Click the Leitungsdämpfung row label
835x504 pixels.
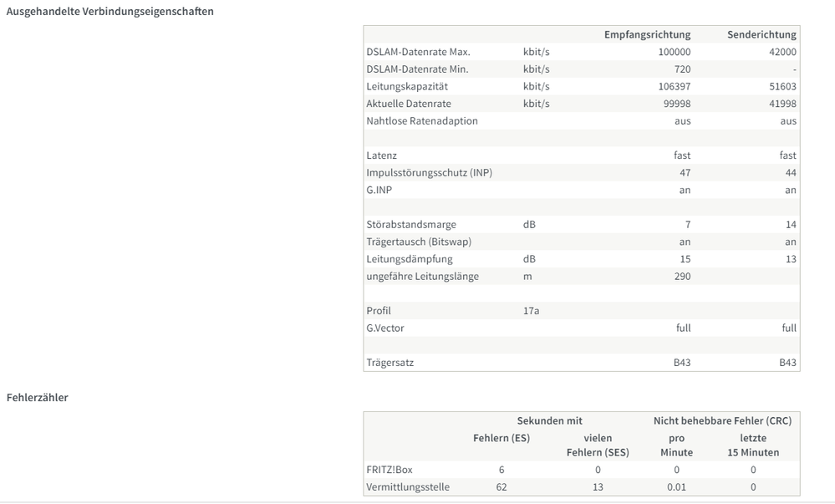click(x=410, y=259)
